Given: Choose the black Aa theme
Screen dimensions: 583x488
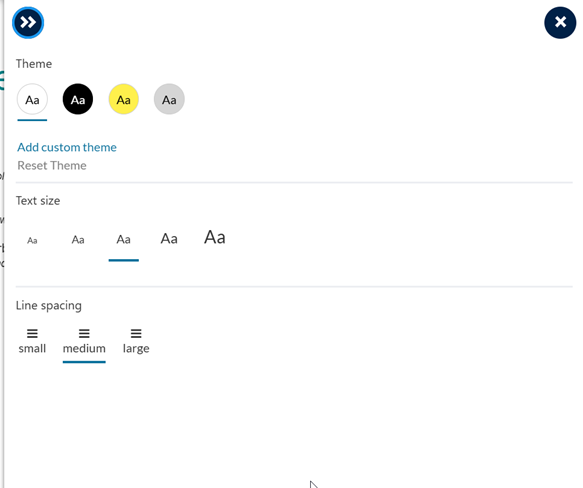Looking at the screenshot, I should coord(78,99).
